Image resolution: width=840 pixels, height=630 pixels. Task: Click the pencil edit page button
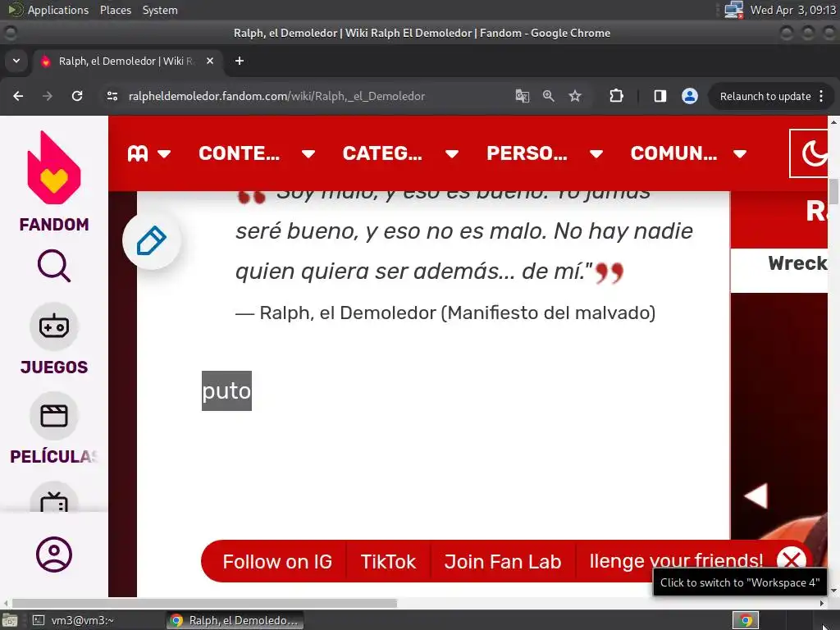point(152,240)
